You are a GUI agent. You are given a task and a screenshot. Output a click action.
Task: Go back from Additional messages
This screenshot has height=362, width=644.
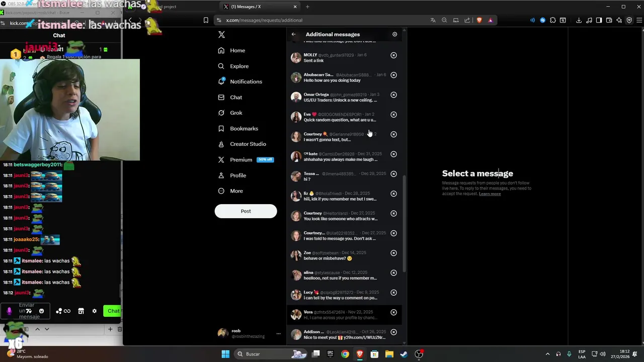pyautogui.click(x=293, y=34)
